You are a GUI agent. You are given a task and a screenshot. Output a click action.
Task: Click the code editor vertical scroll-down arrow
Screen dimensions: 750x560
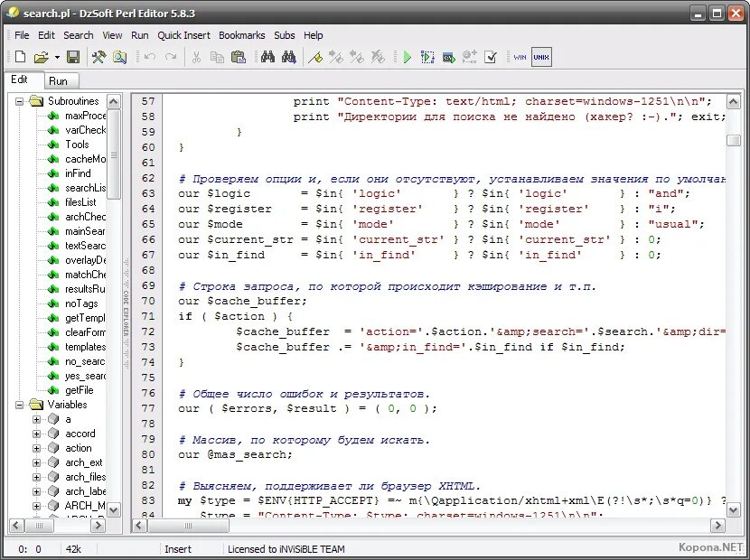tap(733, 509)
